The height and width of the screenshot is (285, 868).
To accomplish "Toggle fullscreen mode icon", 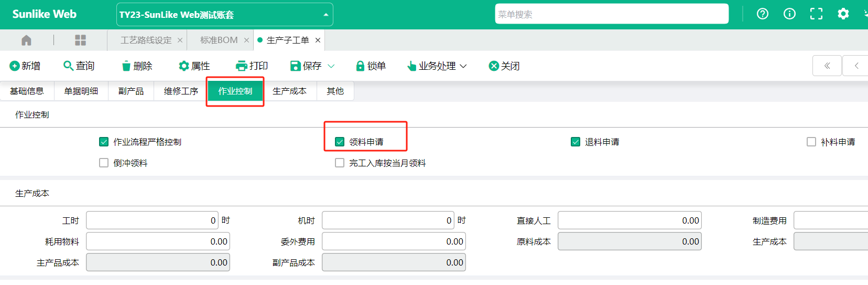I will point(816,14).
